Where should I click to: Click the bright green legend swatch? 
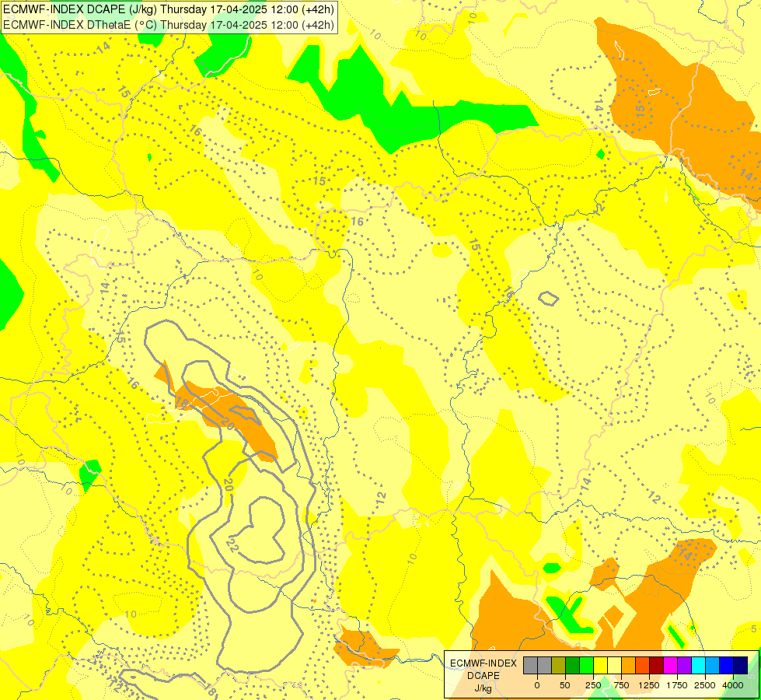[x=586, y=666]
